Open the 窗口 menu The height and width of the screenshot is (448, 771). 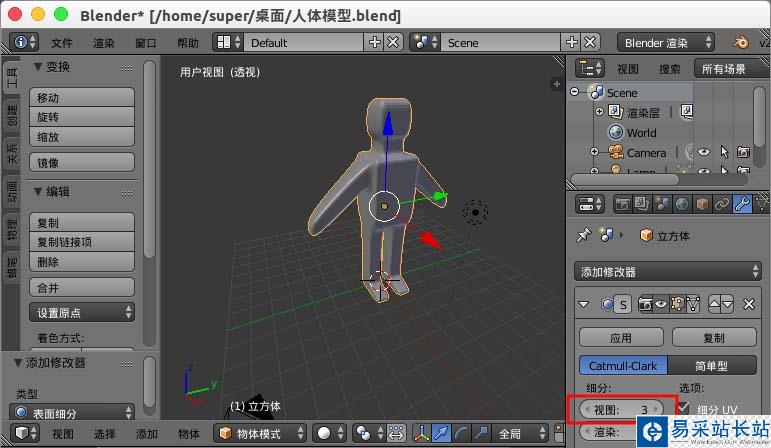(x=146, y=43)
